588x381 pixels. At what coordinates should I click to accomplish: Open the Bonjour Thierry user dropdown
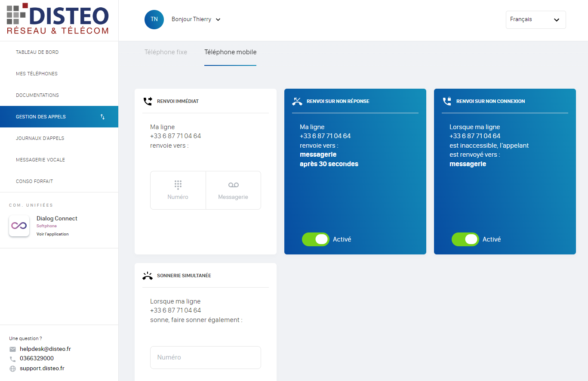[x=196, y=19]
